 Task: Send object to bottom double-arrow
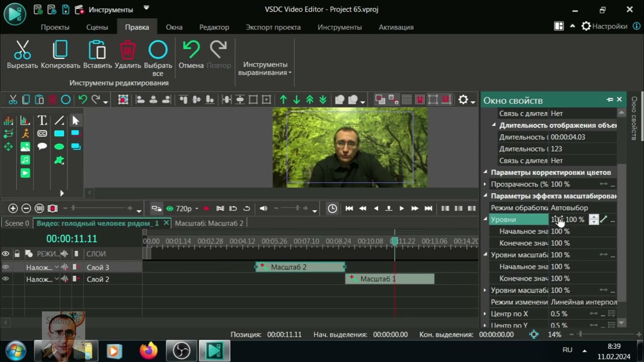(x=323, y=100)
